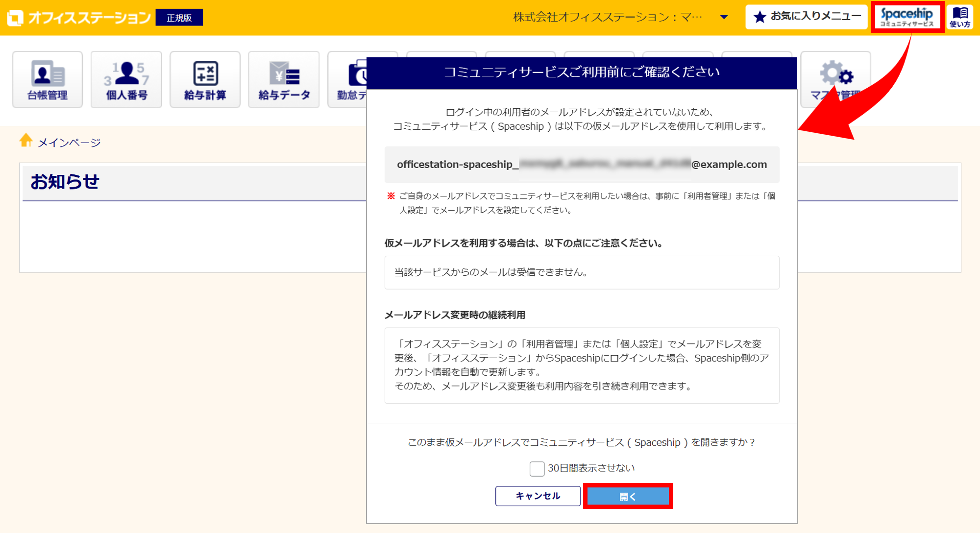This screenshot has height=533, width=980.
Task: Open the マスタ管理 gear icon
Action: tap(835, 79)
